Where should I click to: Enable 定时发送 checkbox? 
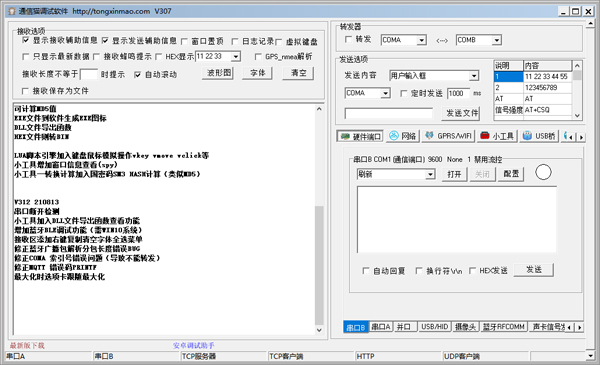tap(404, 93)
